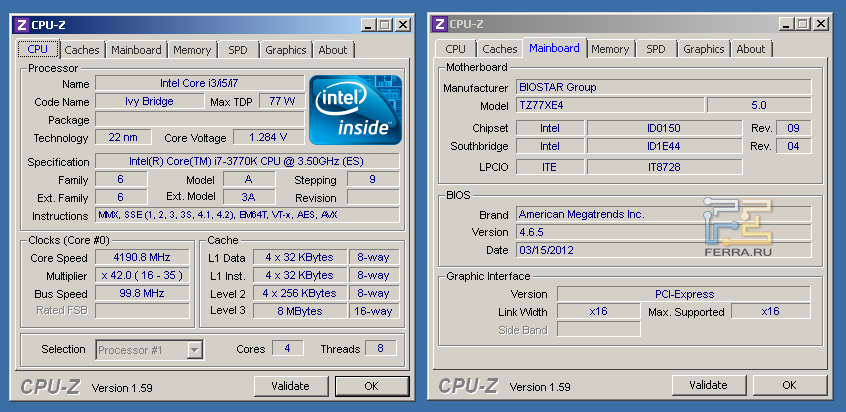Click the IT8728 LPCIO value

click(664, 167)
